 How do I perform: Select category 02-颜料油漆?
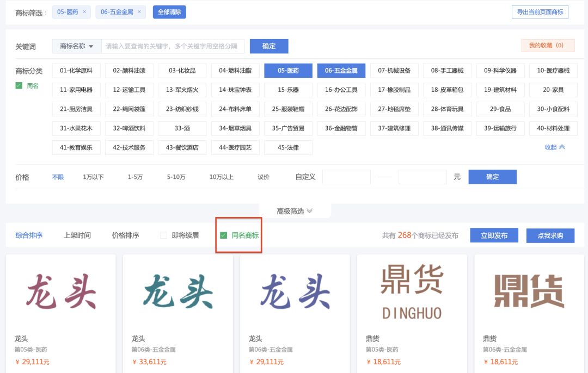[x=130, y=70]
